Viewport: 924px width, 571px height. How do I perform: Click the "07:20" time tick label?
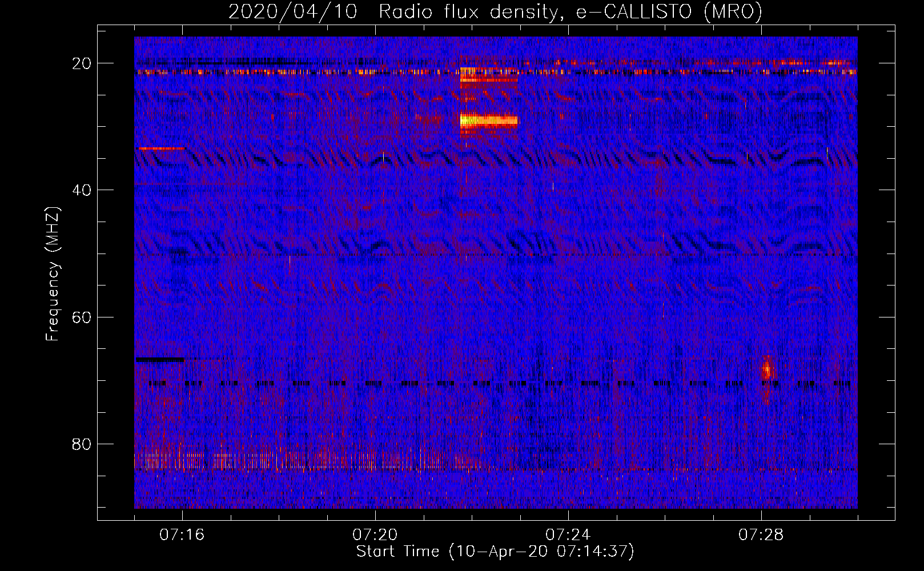(375, 535)
